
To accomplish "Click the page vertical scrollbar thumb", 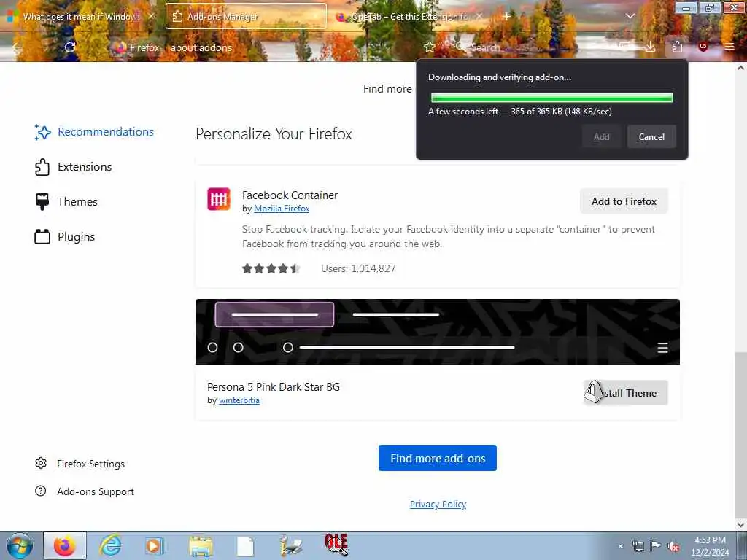I will click(x=740, y=435).
